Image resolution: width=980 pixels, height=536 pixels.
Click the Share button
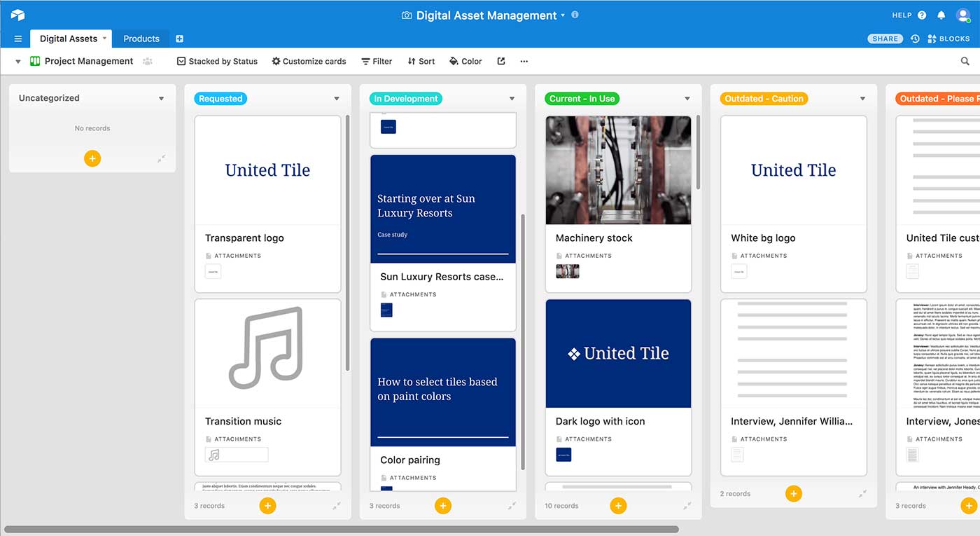click(x=885, y=39)
